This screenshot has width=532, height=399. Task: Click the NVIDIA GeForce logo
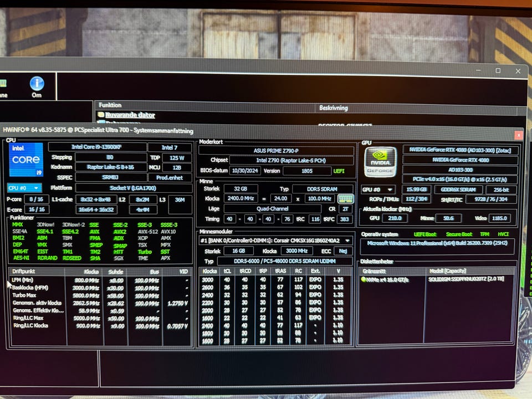click(380, 162)
